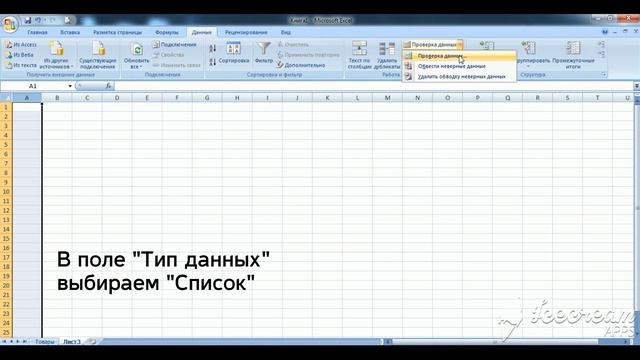Switch to the Вставка tab
This screenshot has width=640, height=360.
pyautogui.click(x=70, y=32)
